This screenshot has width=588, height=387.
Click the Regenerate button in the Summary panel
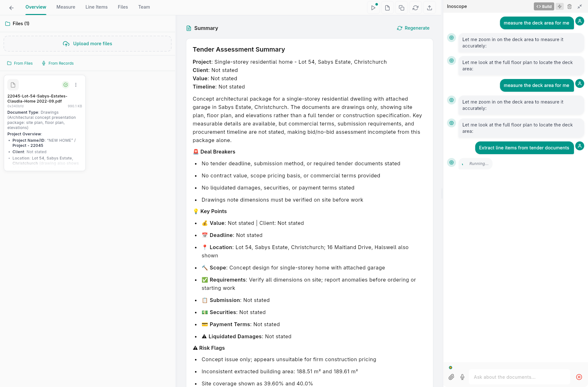click(x=413, y=28)
